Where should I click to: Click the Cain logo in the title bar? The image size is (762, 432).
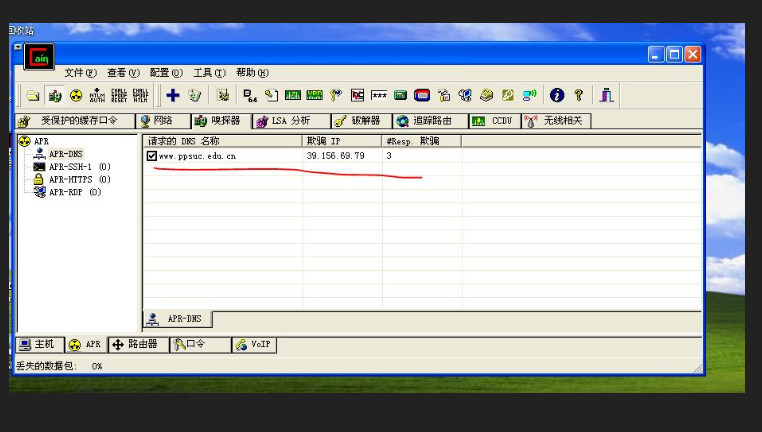39,57
